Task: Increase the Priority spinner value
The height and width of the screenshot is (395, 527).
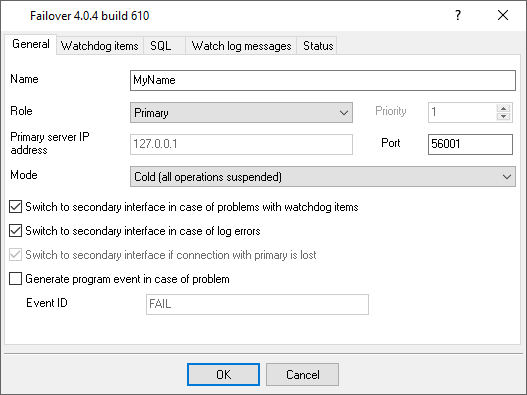Action: (x=503, y=108)
